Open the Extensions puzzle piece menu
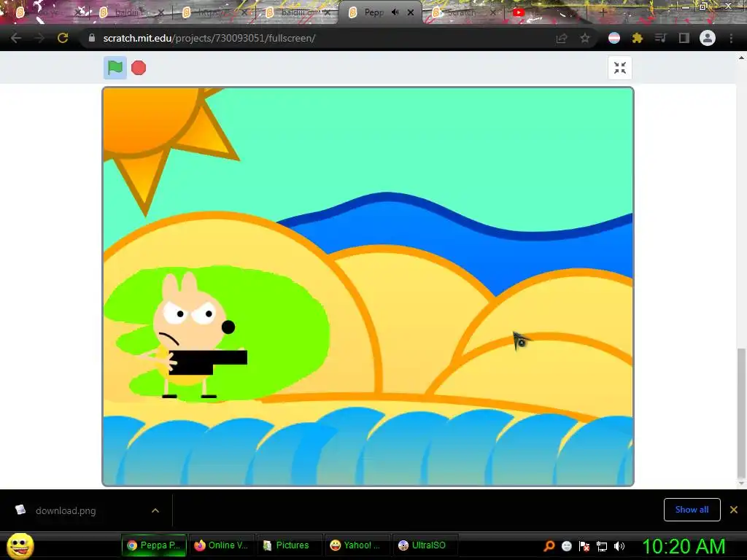The image size is (747, 560). pyautogui.click(x=638, y=38)
